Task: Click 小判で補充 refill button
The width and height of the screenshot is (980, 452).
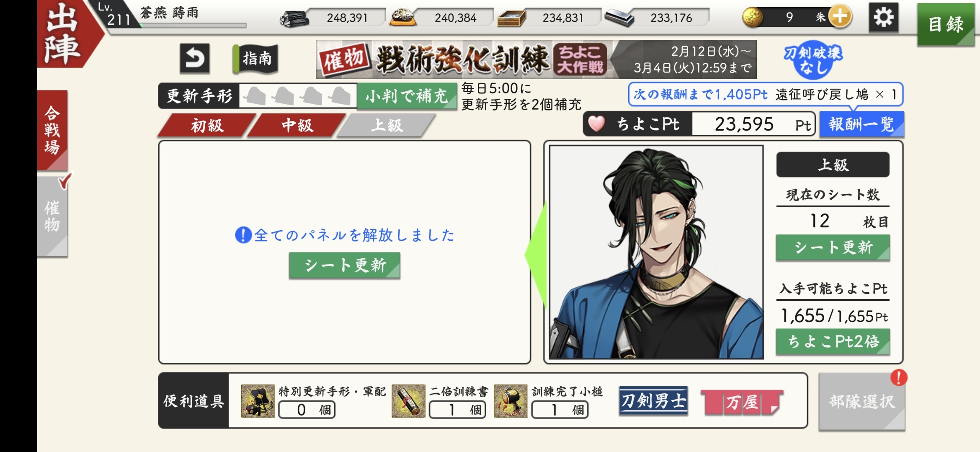Action: [x=407, y=96]
